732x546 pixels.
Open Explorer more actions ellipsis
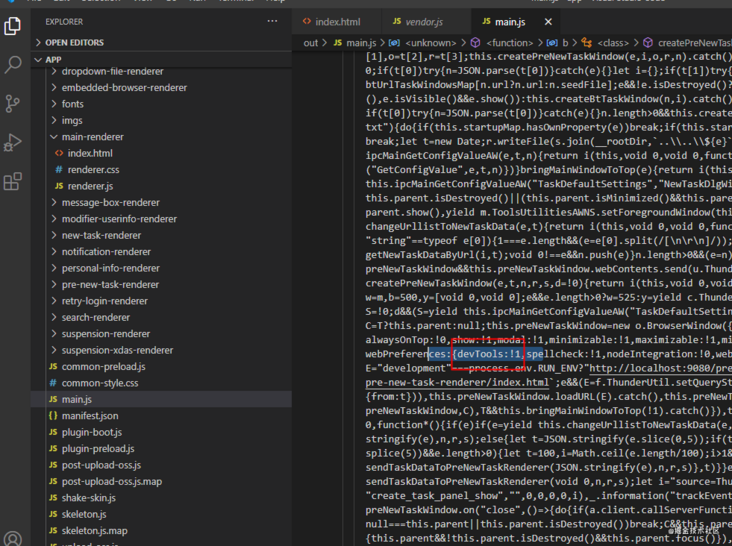coord(270,21)
